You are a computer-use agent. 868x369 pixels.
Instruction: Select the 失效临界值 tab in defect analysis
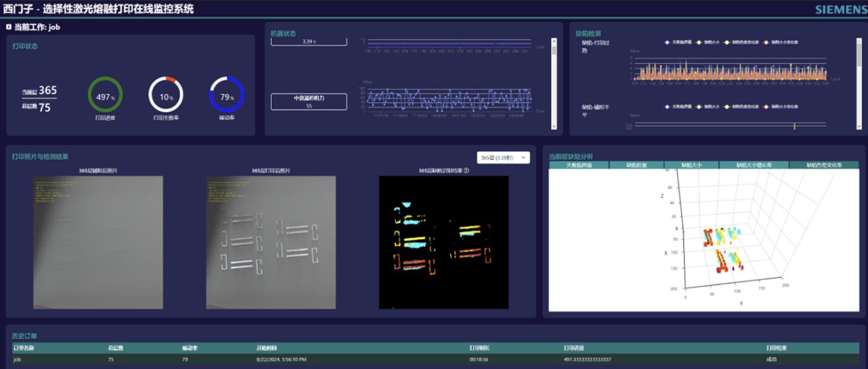578,166
